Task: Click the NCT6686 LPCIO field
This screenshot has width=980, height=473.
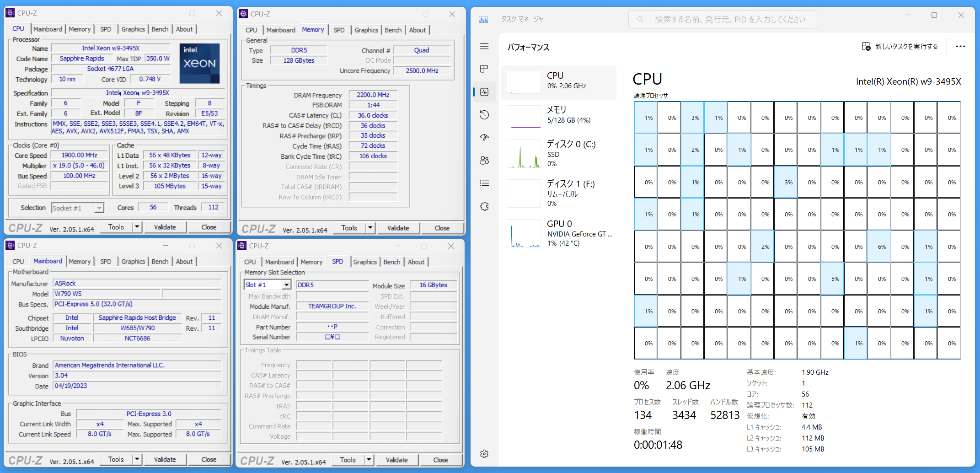Action: [138, 339]
